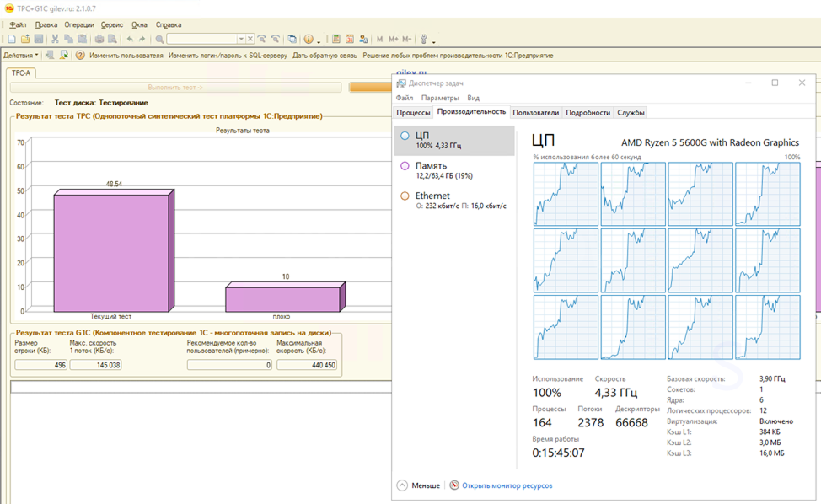Click the Task Manager title bar icon
The width and height of the screenshot is (821, 504).
click(x=401, y=83)
